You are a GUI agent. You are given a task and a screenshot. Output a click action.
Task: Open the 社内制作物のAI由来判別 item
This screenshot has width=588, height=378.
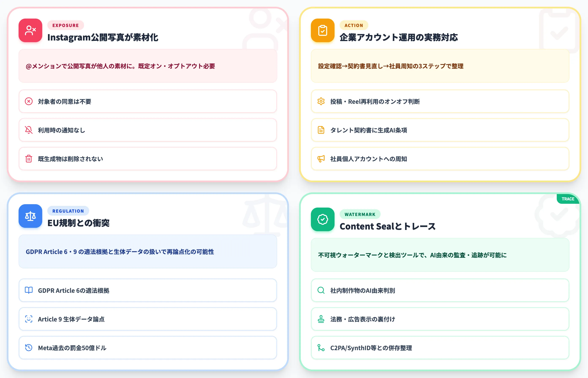440,290
